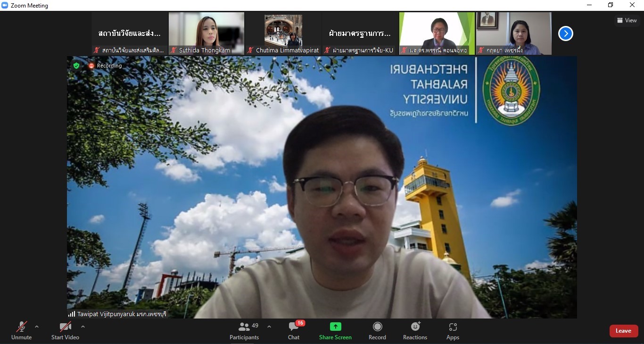Click the green Share Screen icon

click(x=335, y=327)
